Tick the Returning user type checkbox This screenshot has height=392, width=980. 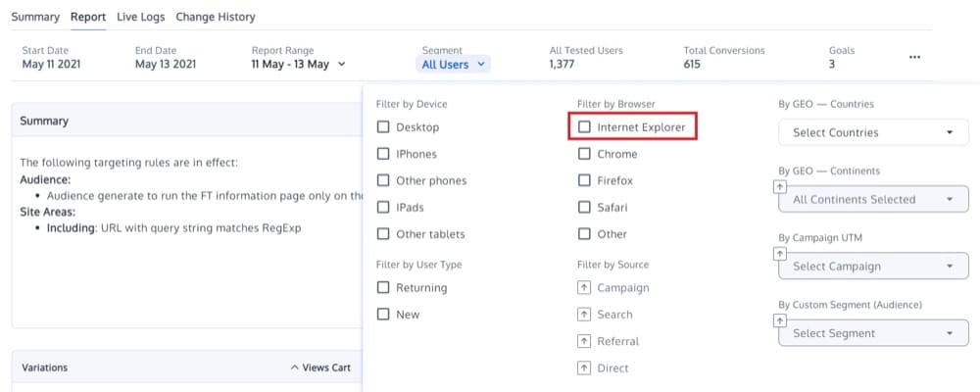(x=384, y=288)
